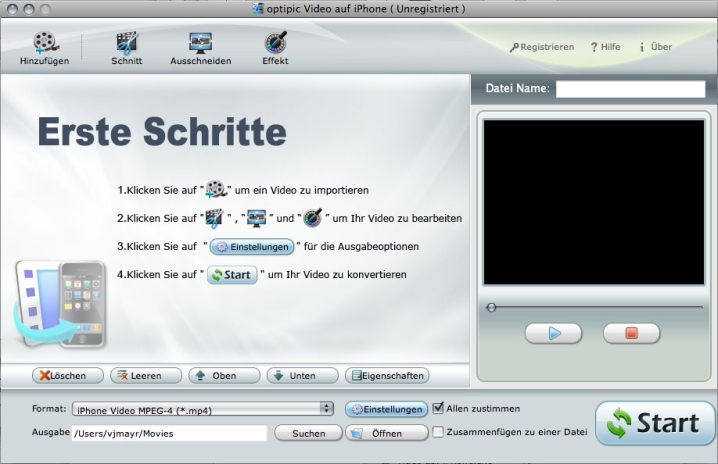Image resolution: width=718 pixels, height=464 pixels.
Task: Open the Hilfe menu item
Action: click(x=606, y=47)
